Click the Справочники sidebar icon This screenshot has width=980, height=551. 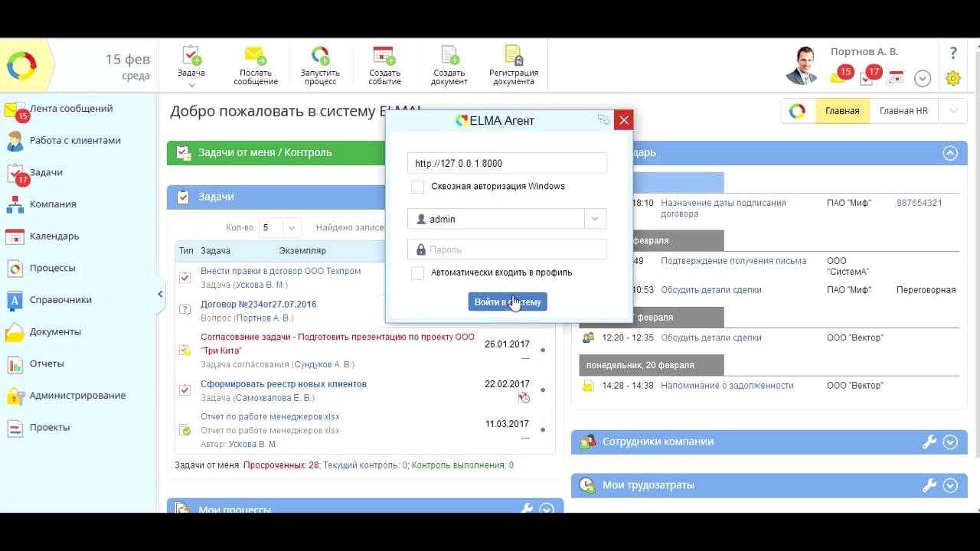click(x=15, y=301)
